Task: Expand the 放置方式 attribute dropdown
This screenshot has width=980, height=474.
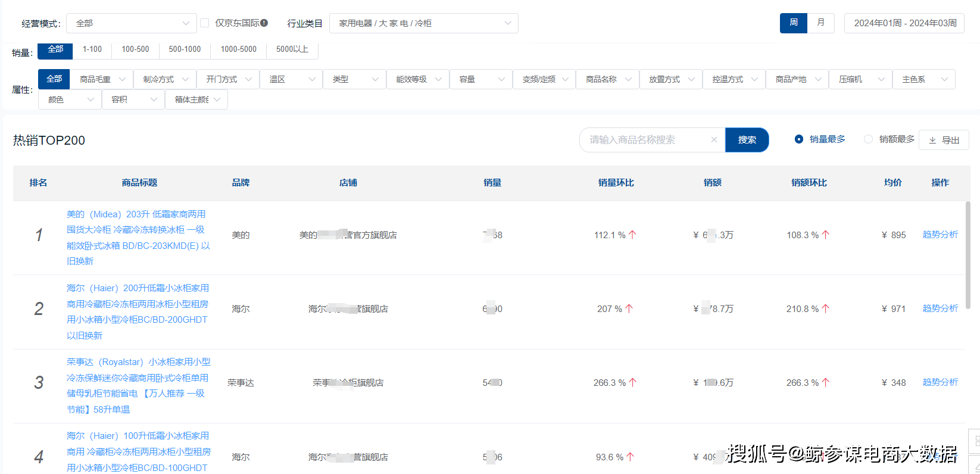Action: [671, 79]
